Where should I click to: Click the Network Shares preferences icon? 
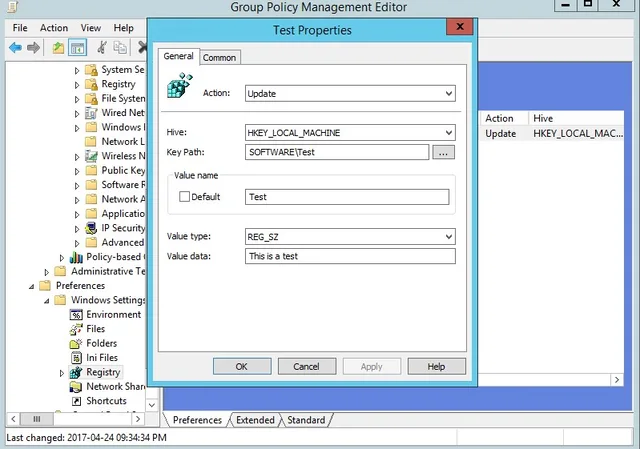76,387
